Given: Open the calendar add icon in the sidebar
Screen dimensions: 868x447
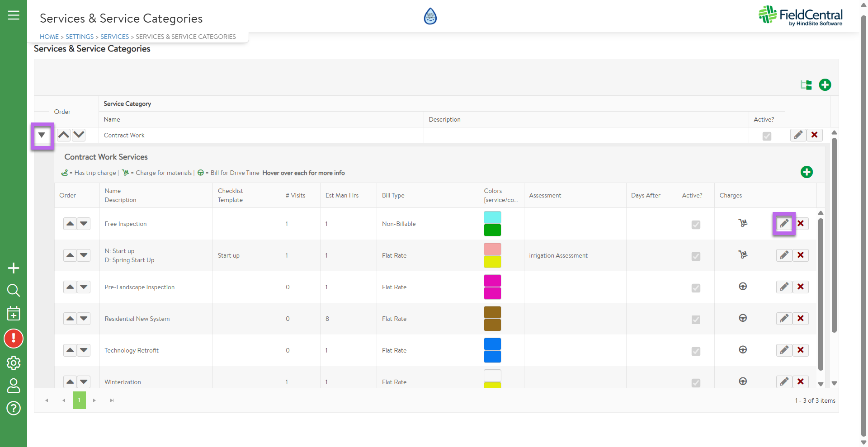Looking at the screenshot, I should [x=14, y=313].
